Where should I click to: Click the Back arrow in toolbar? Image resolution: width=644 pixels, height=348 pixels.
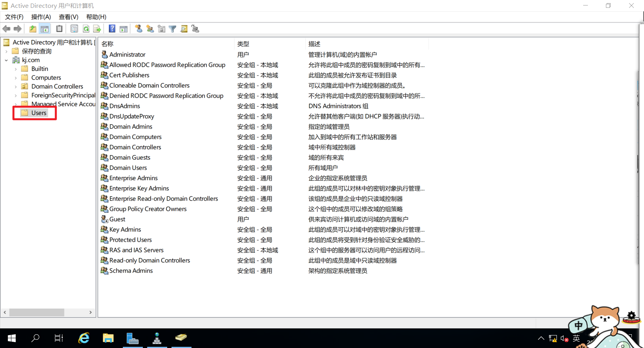click(x=6, y=29)
